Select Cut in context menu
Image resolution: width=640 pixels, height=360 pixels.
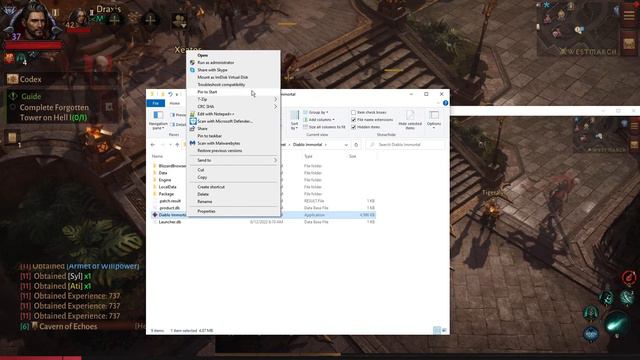[x=201, y=170]
